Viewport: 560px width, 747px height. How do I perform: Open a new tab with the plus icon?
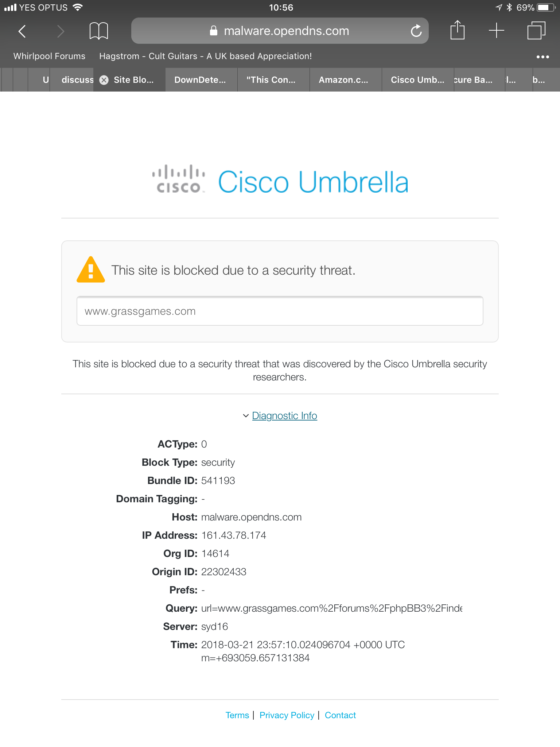(x=497, y=31)
